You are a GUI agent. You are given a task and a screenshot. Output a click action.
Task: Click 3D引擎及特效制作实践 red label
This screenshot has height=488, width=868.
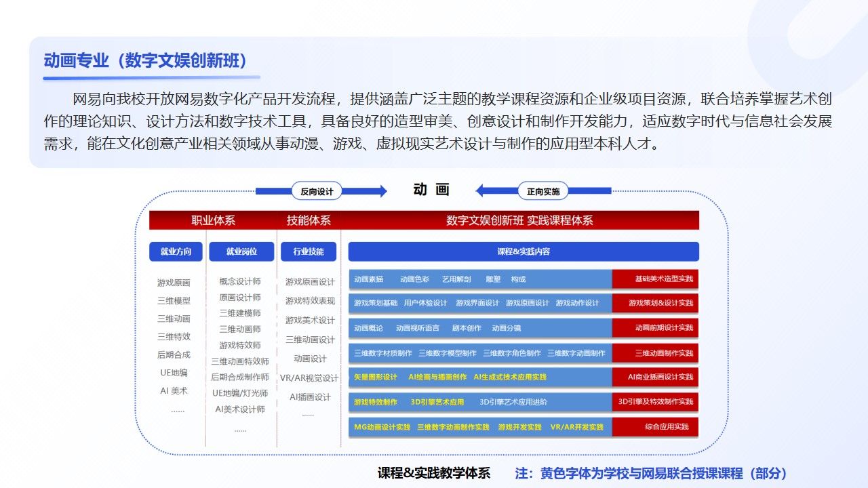click(x=655, y=402)
